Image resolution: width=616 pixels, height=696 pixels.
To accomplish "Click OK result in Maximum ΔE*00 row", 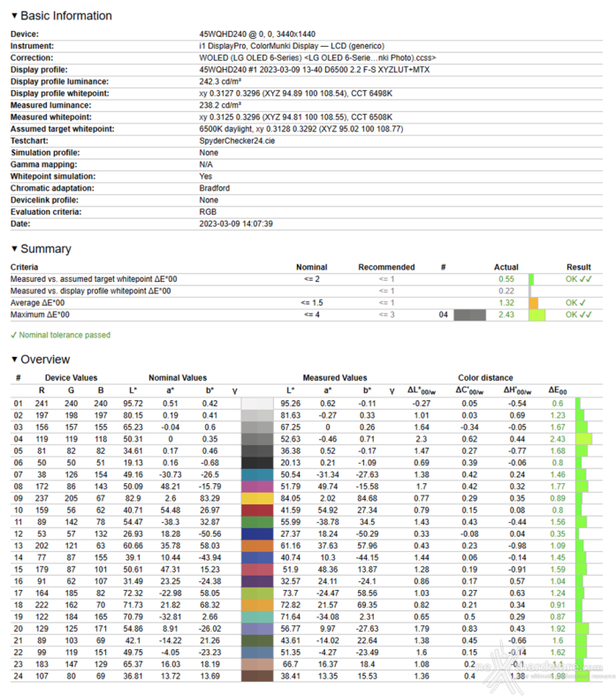I will tap(579, 314).
